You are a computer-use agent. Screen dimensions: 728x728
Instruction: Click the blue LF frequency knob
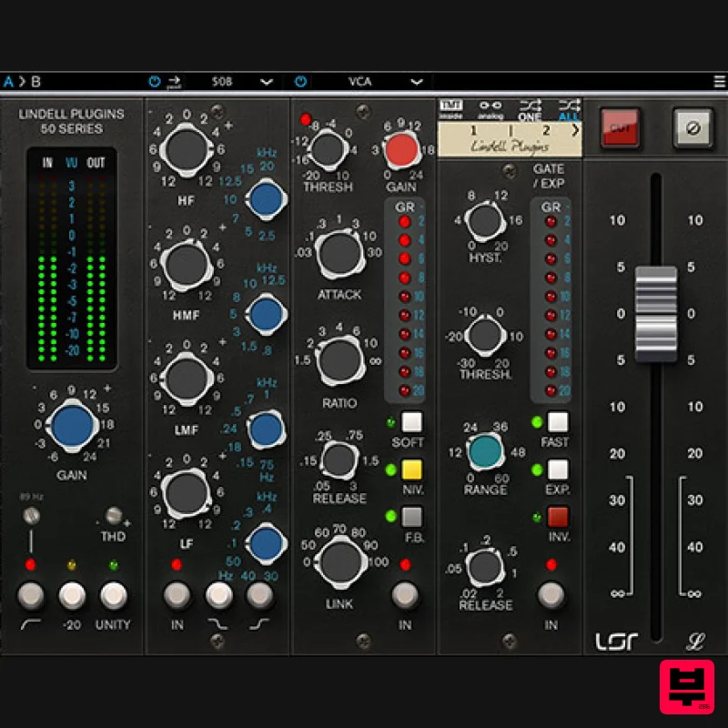(267, 542)
